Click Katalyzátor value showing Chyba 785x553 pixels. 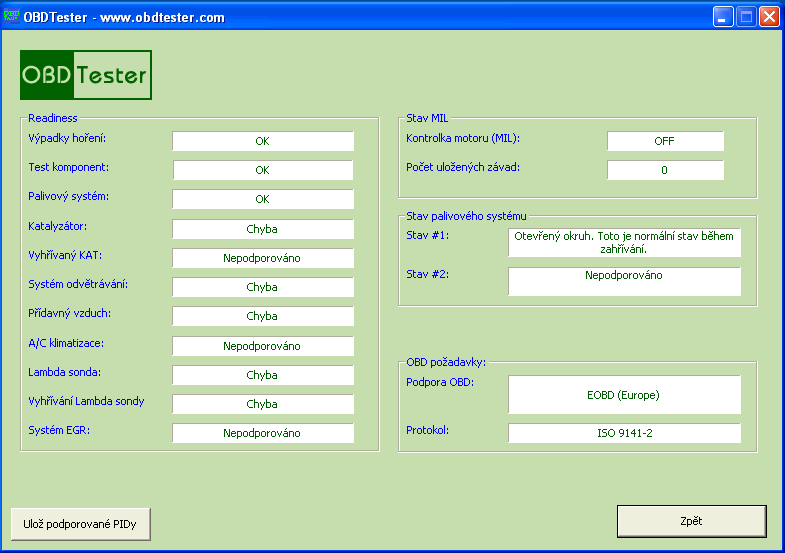point(263,229)
